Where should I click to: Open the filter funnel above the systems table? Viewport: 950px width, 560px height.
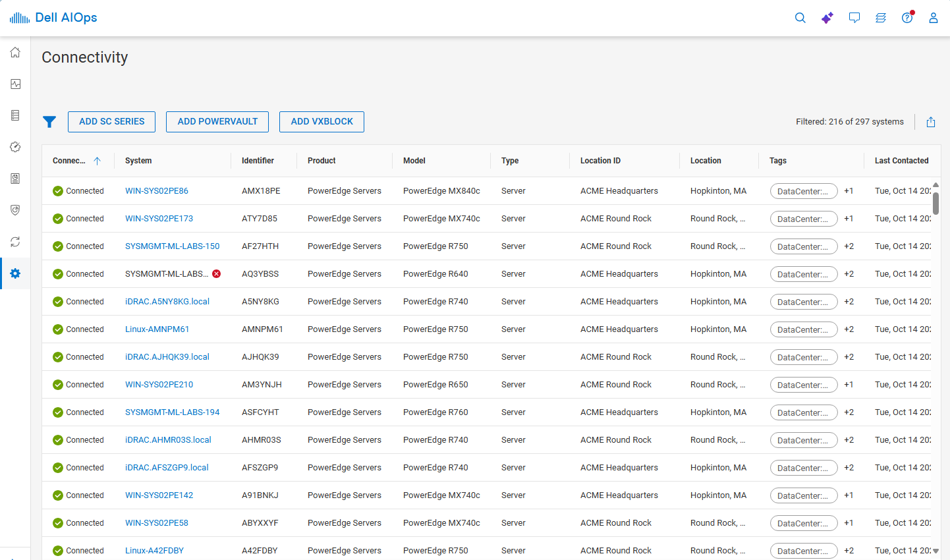click(x=49, y=121)
